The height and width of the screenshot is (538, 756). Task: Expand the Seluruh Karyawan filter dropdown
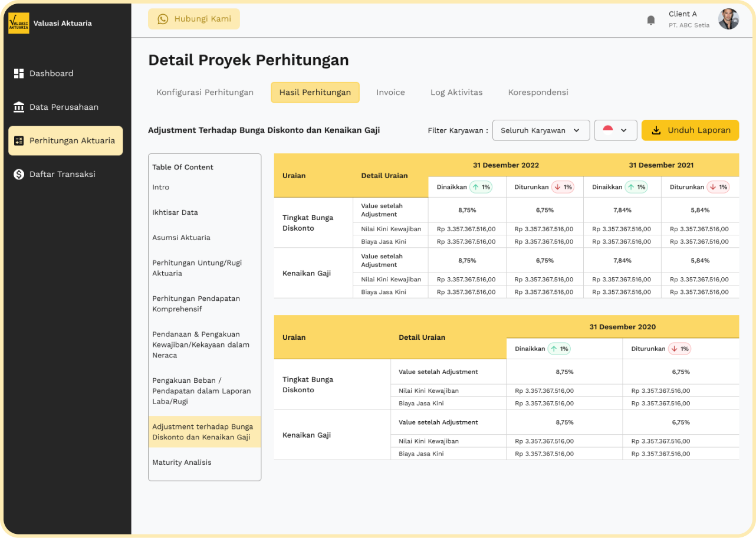(x=541, y=130)
